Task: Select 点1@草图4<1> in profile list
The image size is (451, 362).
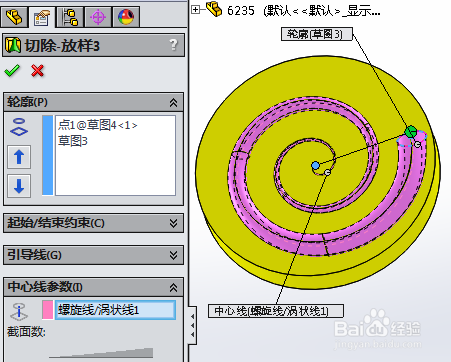Action: 97,125
